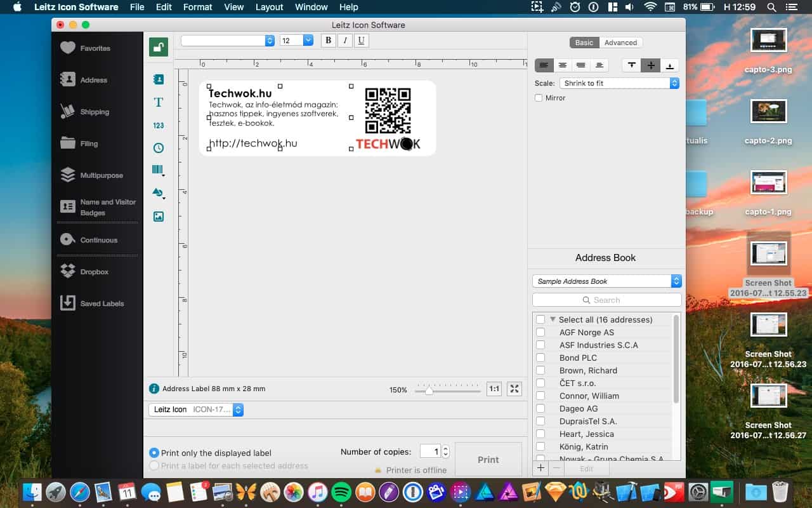Open the Window menu

pyautogui.click(x=311, y=7)
